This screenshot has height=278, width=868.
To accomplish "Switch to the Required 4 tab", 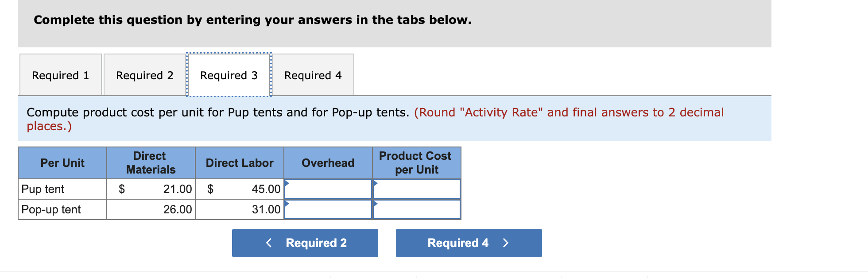I will pyautogui.click(x=313, y=75).
